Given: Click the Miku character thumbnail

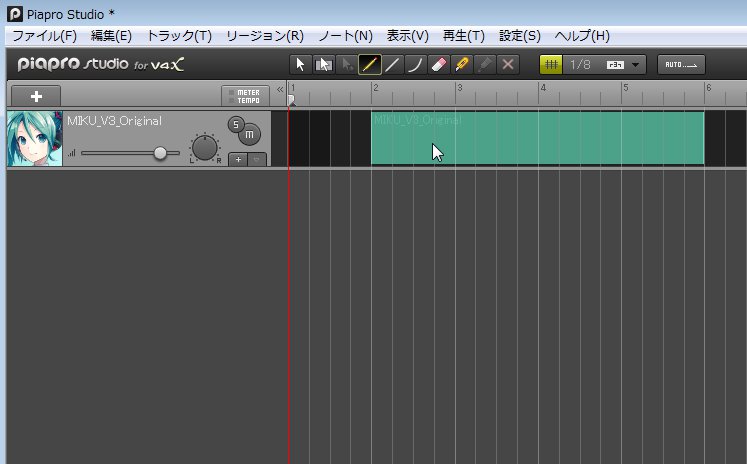Looking at the screenshot, I should point(34,139).
